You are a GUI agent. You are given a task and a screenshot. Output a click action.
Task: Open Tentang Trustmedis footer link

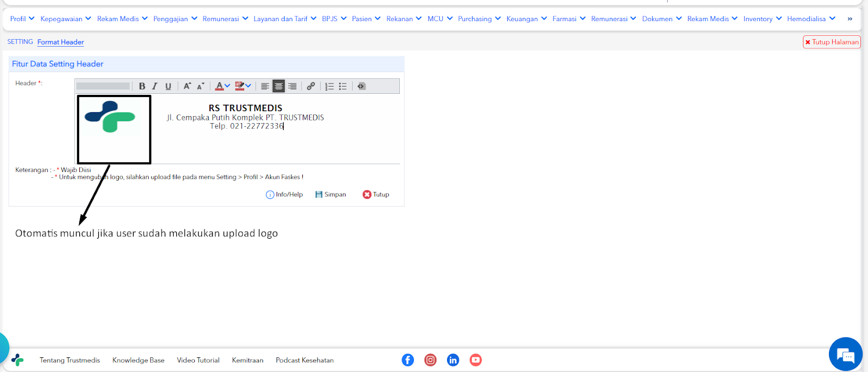pos(70,360)
